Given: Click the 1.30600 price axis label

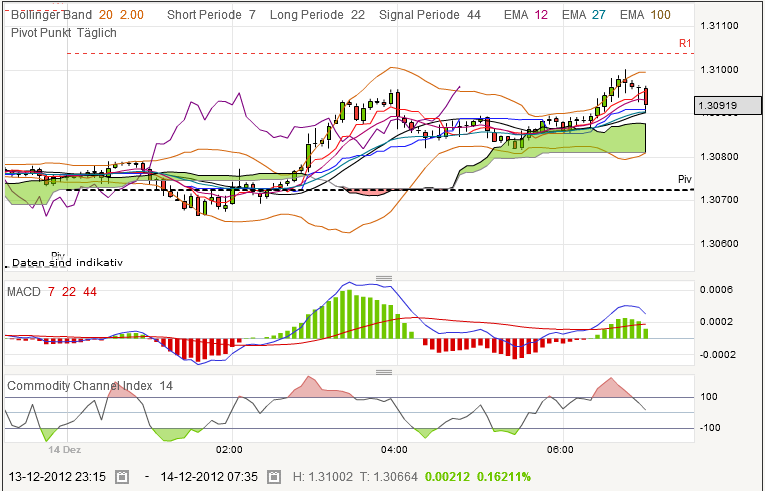Looking at the screenshot, I should point(719,244).
